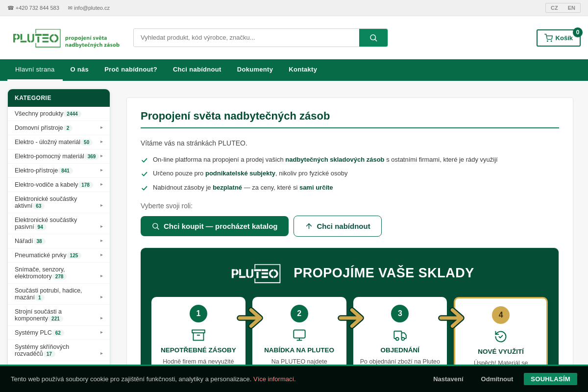Click the truck icon for Objednání
Image resolution: width=588 pixels, height=392 pixels.
400,335
